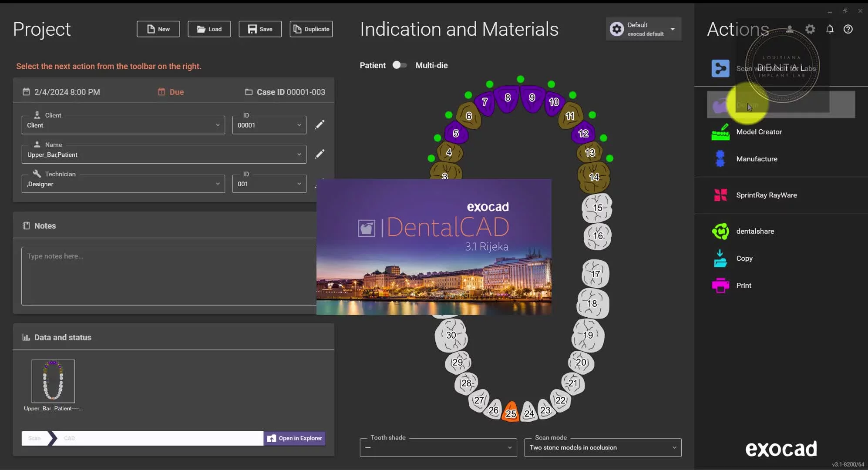The height and width of the screenshot is (470, 868).
Task: Click the green connector dot beside tooth 13
Action: (610, 158)
